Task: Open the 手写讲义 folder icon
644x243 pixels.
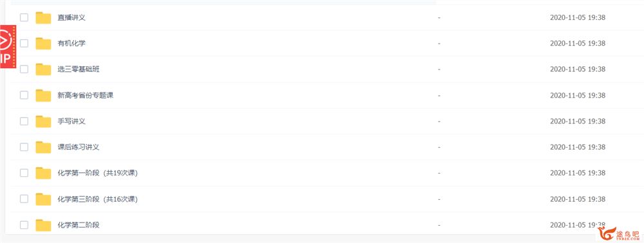Action: coord(43,122)
